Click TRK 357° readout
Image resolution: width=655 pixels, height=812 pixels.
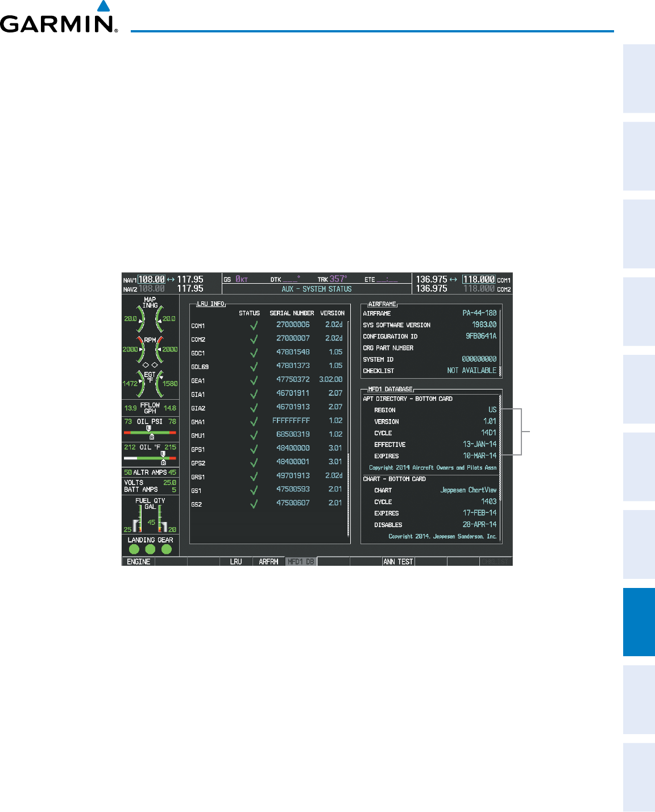click(332, 279)
